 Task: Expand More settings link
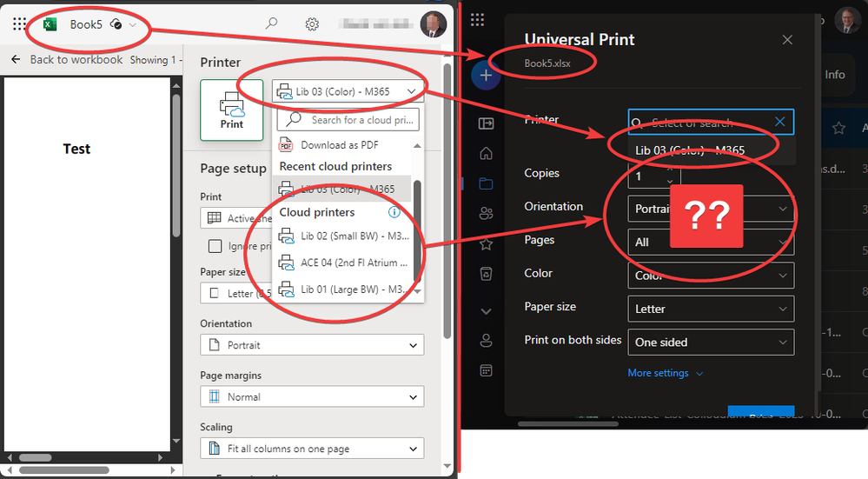pos(665,373)
